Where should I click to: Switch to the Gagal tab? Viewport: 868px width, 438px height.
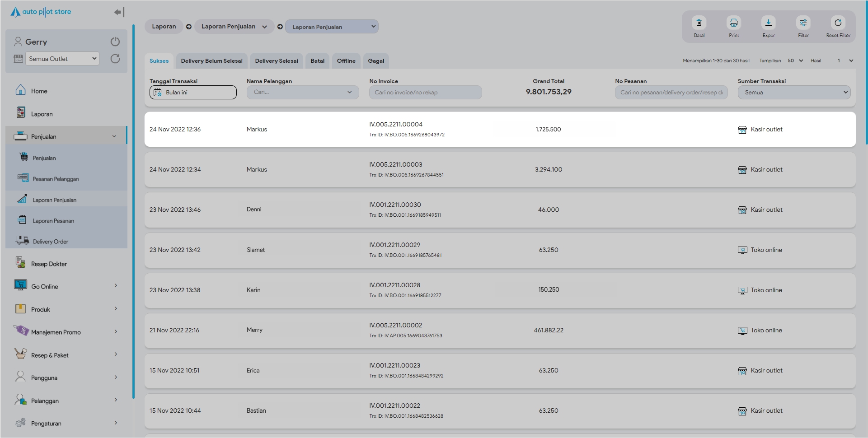[375, 61]
